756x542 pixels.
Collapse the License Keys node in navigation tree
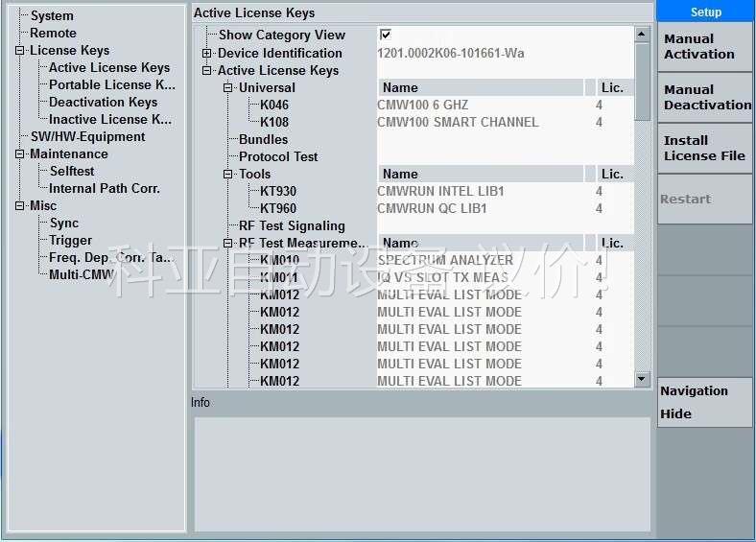[20, 51]
